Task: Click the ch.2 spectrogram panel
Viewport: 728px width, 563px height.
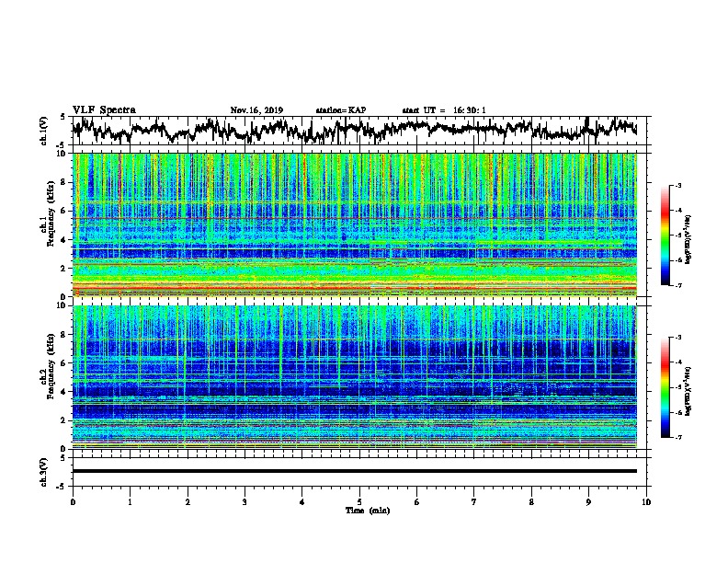Action: tap(355, 377)
